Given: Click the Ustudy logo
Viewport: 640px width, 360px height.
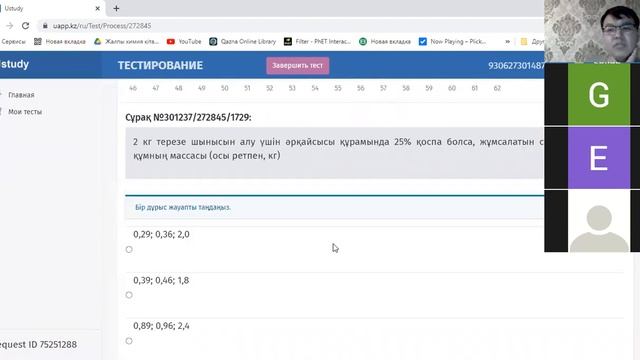Looking at the screenshot, I should click(14, 64).
